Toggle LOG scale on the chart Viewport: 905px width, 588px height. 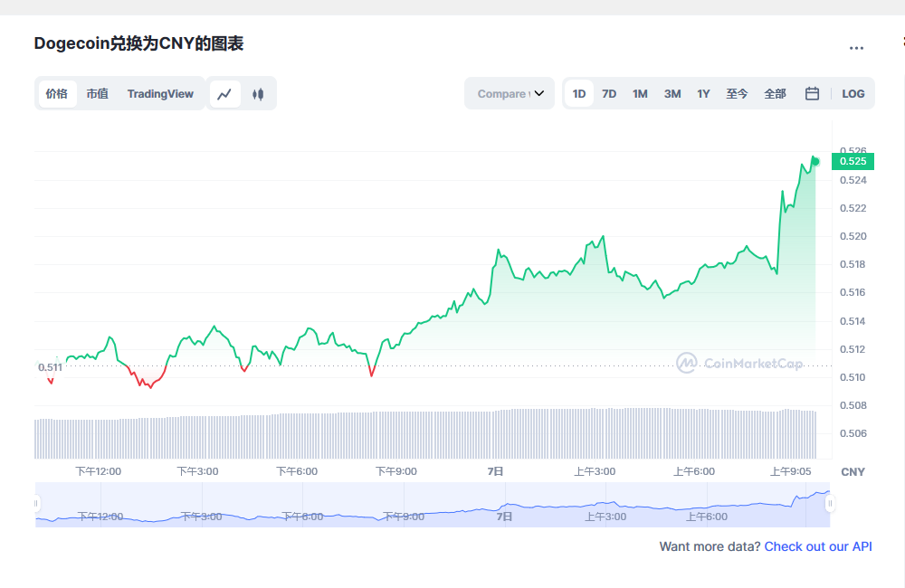853,94
